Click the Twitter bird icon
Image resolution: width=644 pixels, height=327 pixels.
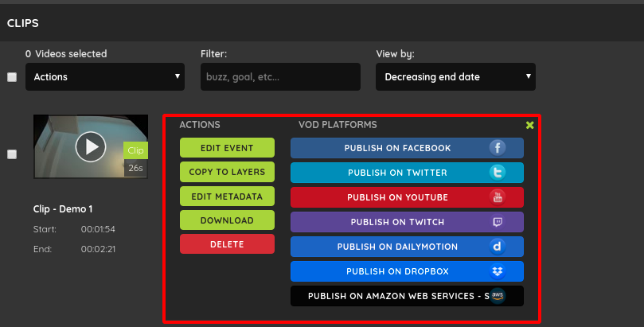pos(497,173)
